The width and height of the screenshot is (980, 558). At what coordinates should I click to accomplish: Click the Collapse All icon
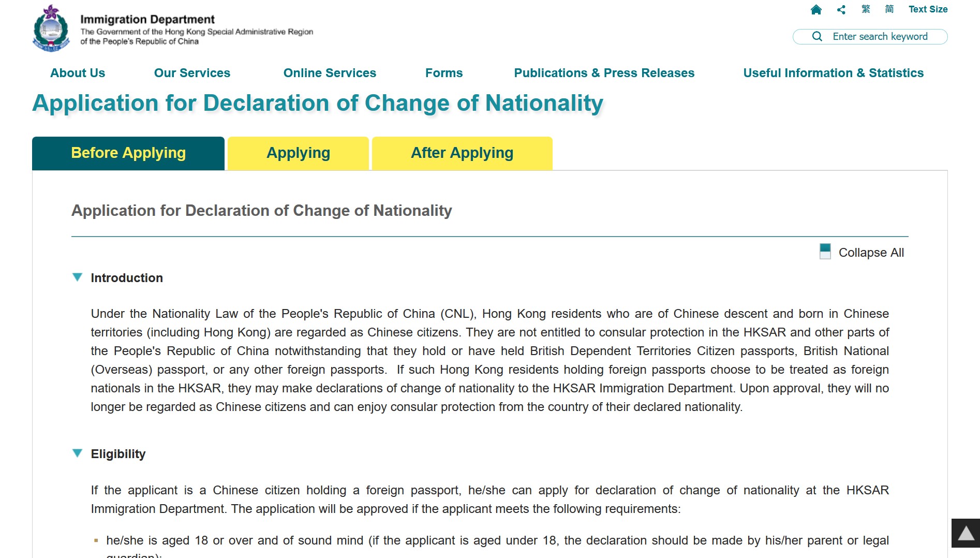825,252
